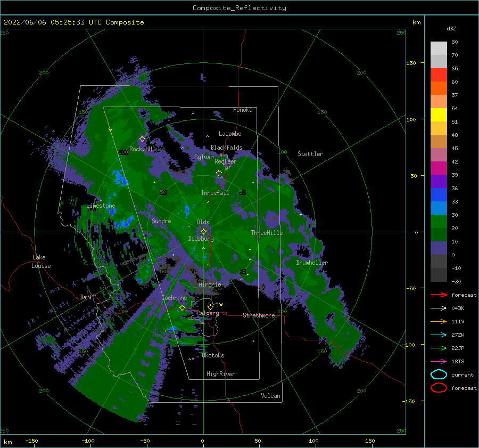Click the Innisfail city label
This screenshot has height=448, width=479.
pos(215,193)
